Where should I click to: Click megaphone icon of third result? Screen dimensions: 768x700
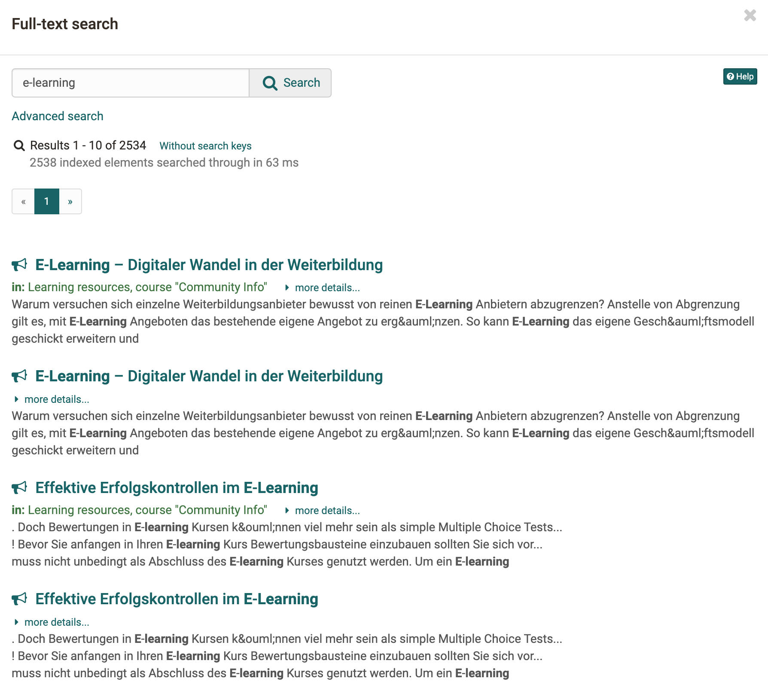coord(19,488)
